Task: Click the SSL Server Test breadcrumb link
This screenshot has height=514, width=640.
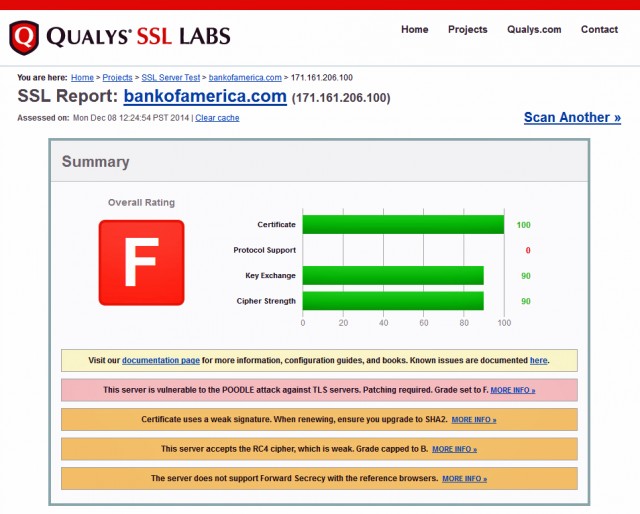Action: [x=171, y=78]
